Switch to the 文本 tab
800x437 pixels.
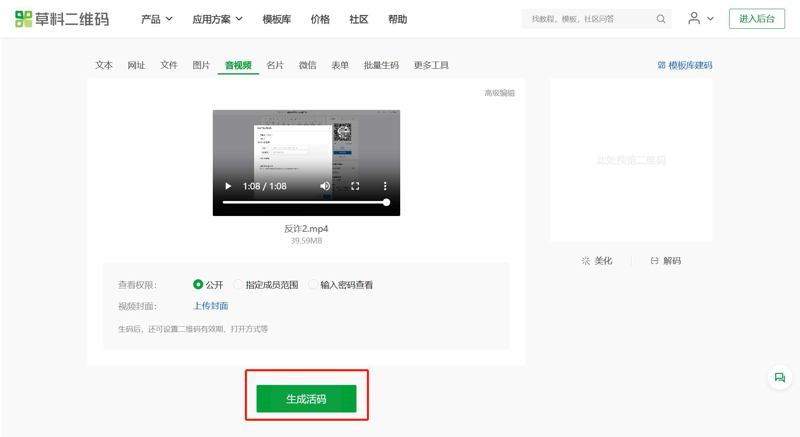(x=104, y=65)
